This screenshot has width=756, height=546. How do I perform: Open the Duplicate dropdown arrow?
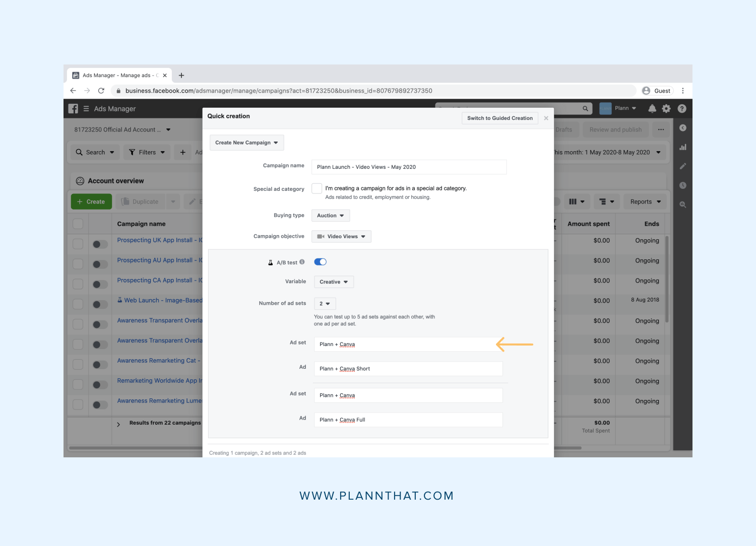(x=173, y=201)
